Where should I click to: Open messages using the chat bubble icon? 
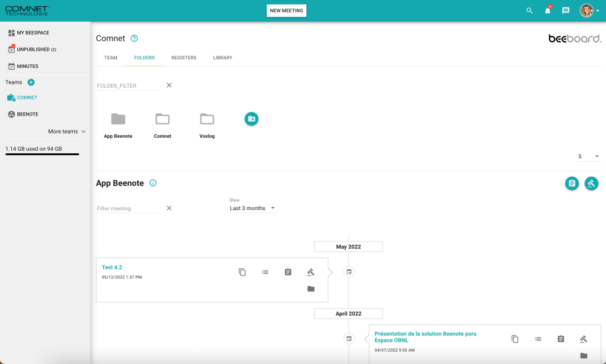[x=565, y=11]
